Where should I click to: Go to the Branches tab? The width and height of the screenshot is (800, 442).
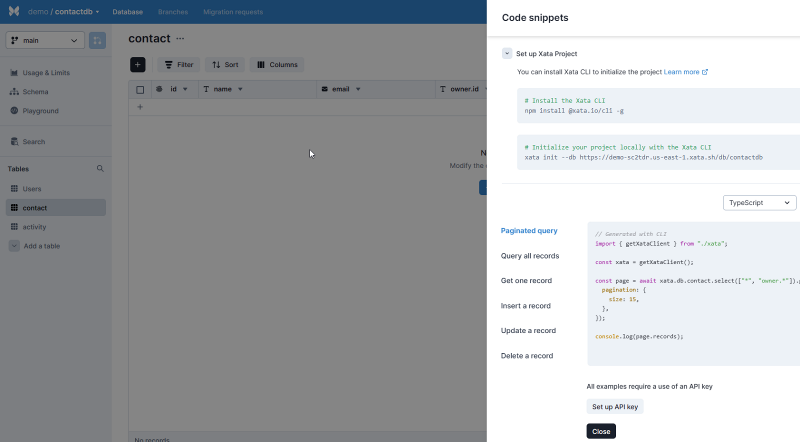[173, 12]
